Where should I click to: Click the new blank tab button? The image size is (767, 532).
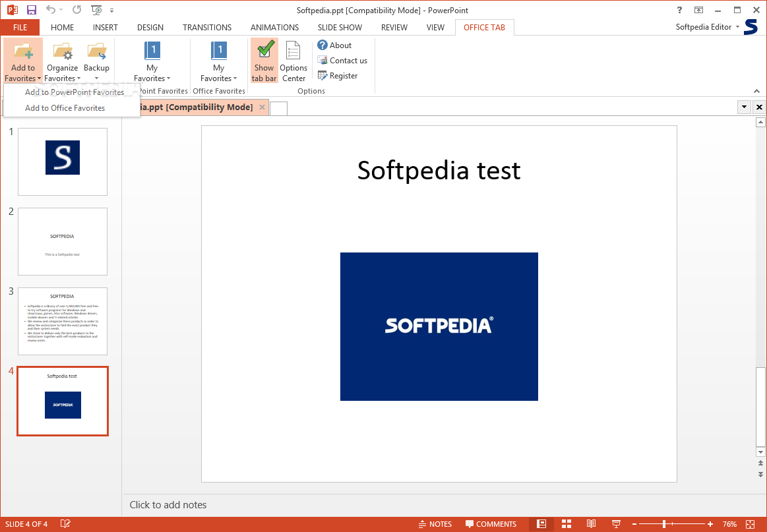278,108
